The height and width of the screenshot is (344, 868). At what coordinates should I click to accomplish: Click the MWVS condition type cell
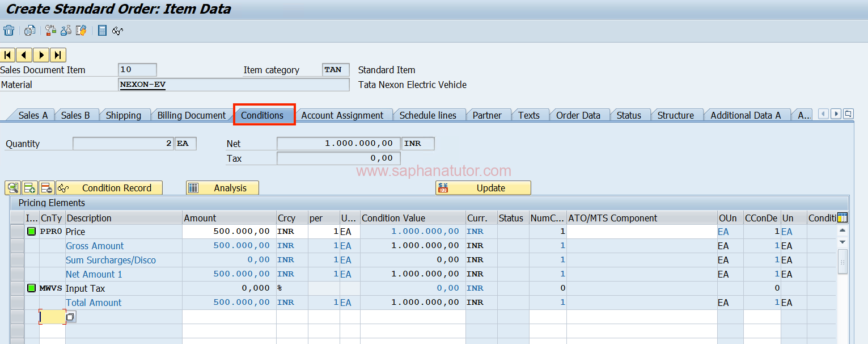click(x=51, y=288)
